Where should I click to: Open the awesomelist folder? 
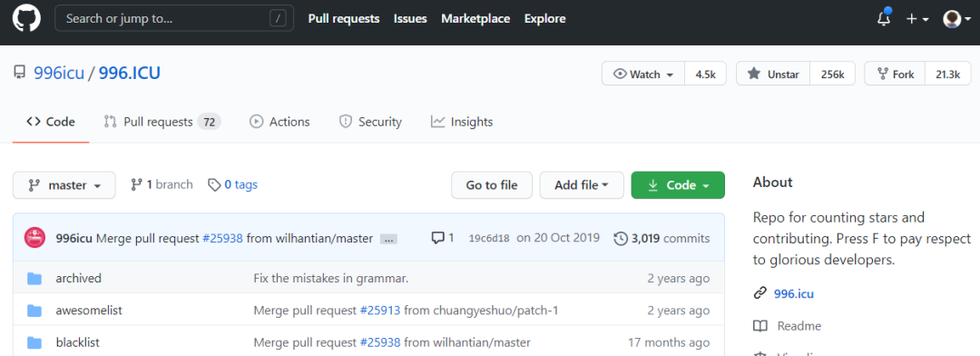pyautogui.click(x=89, y=311)
